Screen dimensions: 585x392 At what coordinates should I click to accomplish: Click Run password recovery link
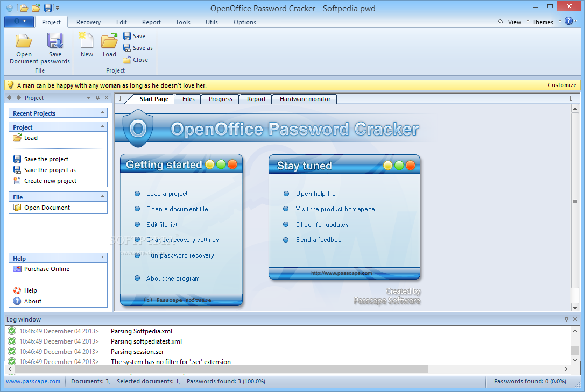(180, 255)
